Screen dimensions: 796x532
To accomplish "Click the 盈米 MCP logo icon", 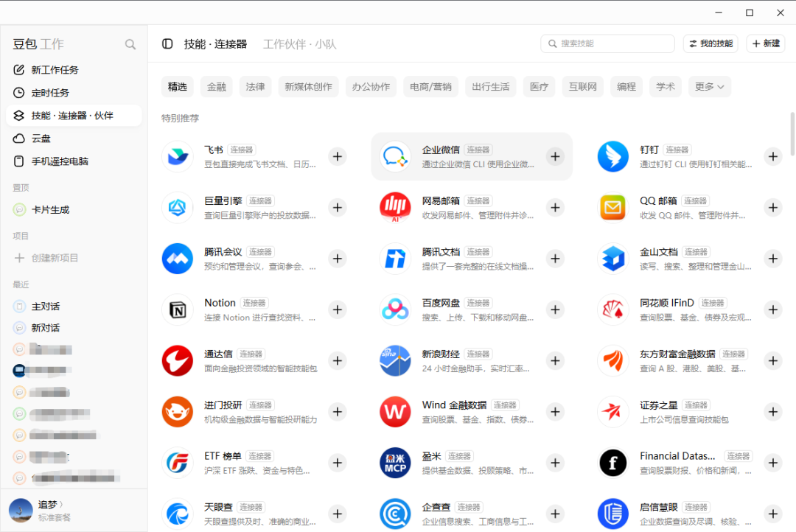I will (x=395, y=463).
